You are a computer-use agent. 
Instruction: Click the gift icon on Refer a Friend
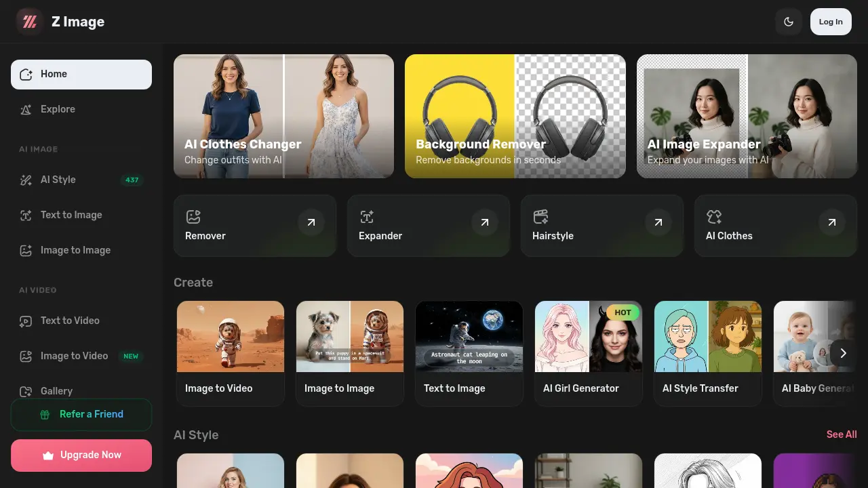click(45, 415)
